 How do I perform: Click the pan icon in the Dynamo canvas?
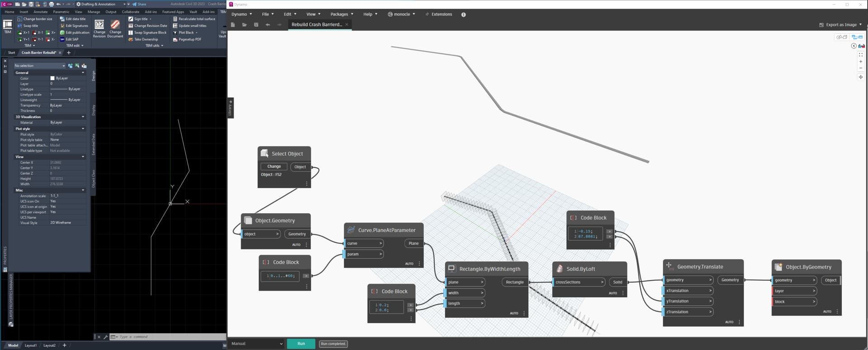point(860,77)
